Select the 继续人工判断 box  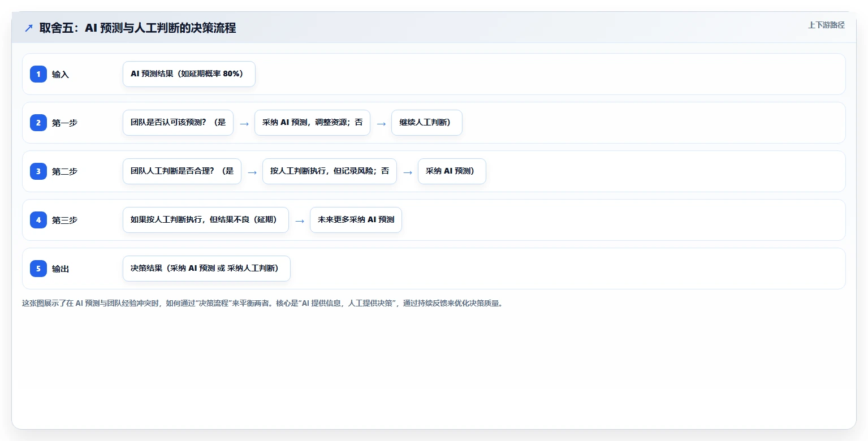427,123
